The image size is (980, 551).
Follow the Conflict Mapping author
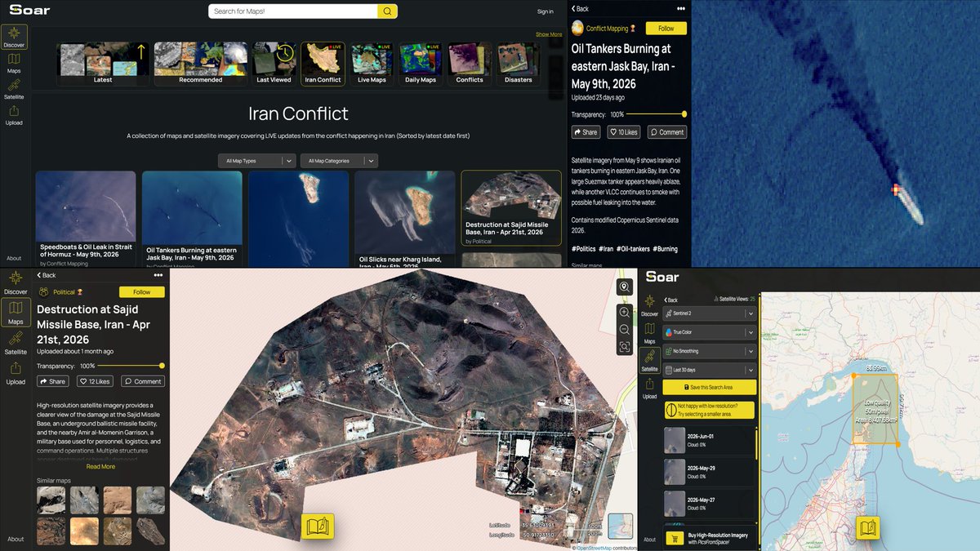(x=666, y=28)
